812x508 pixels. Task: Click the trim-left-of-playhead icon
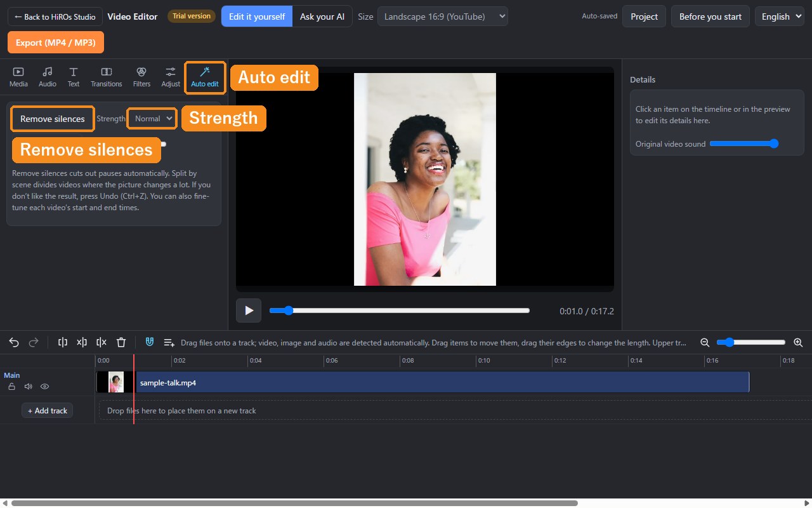click(x=82, y=342)
